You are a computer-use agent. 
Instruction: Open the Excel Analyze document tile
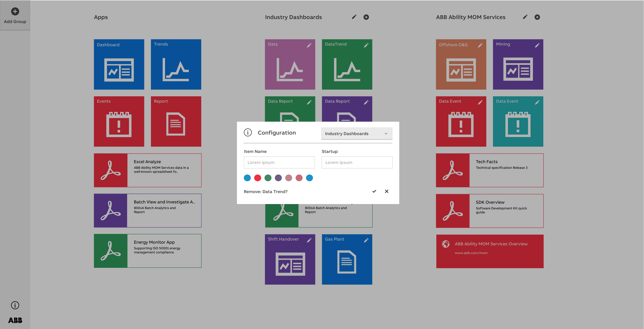pos(148,170)
